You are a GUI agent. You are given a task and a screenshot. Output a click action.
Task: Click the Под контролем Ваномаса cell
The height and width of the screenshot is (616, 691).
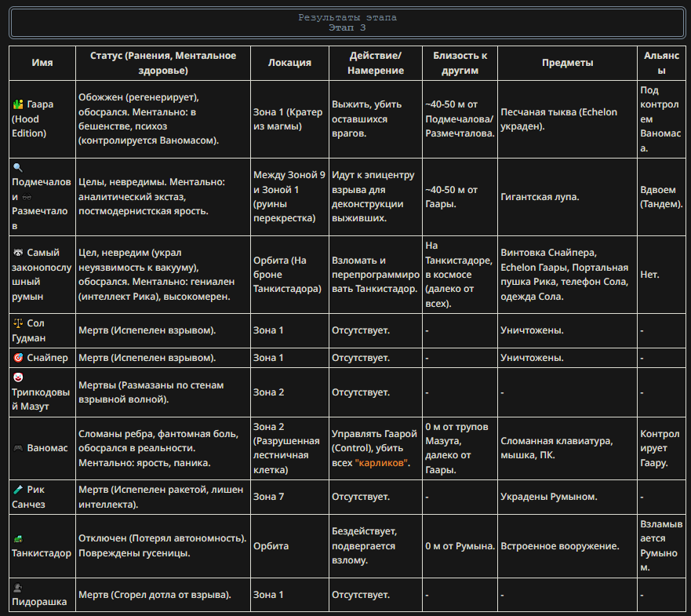(x=661, y=119)
